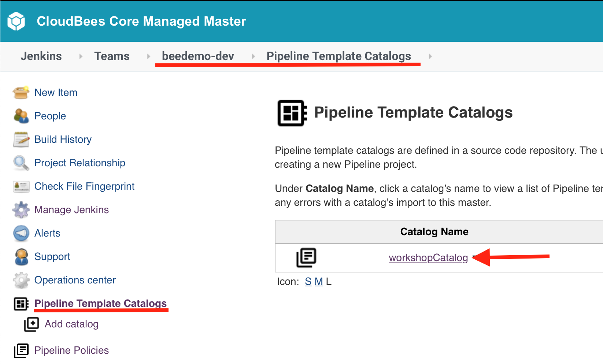Open Alerts link

(47, 233)
